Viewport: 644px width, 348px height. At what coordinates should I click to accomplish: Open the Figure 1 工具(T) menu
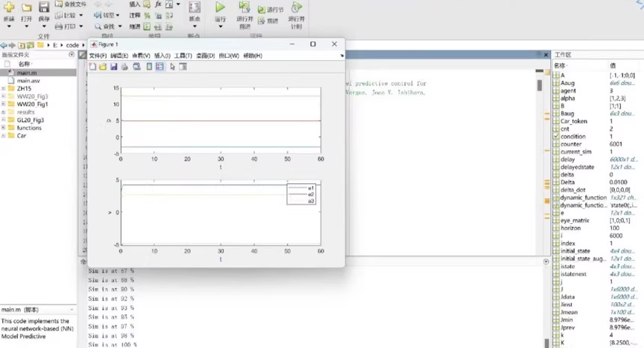pyautogui.click(x=183, y=56)
